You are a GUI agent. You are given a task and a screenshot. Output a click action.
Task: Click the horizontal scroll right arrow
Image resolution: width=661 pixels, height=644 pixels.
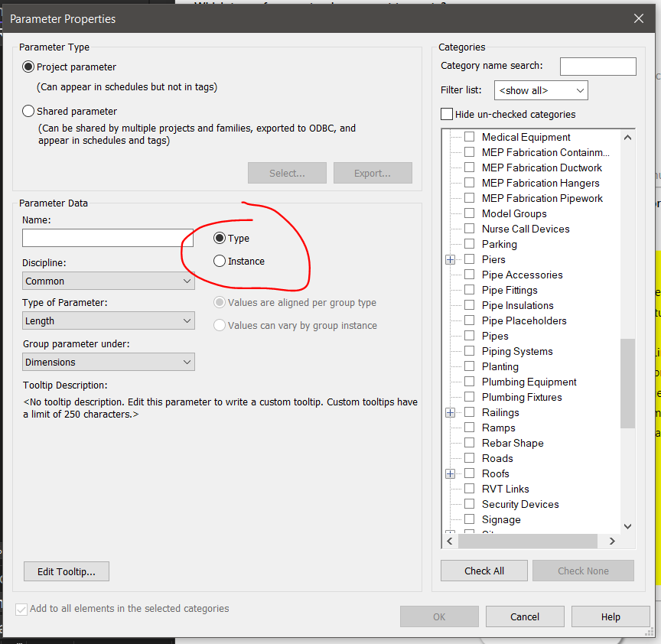pyautogui.click(x=612, y=542)
